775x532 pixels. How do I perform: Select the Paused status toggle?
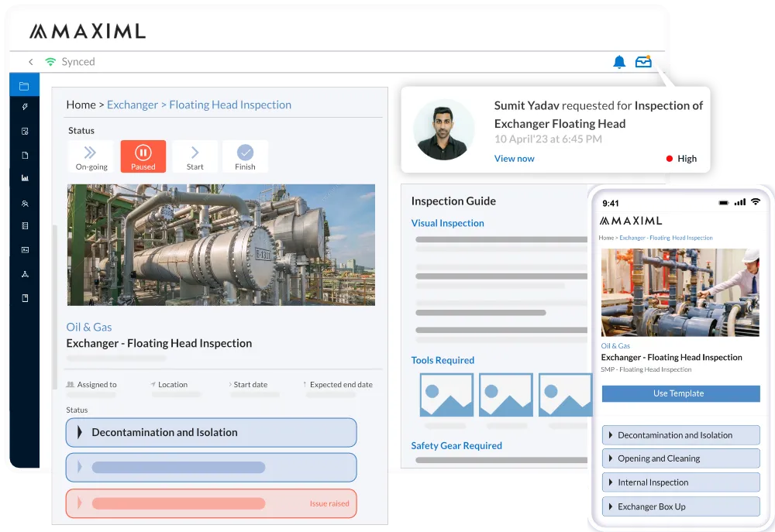143,156
